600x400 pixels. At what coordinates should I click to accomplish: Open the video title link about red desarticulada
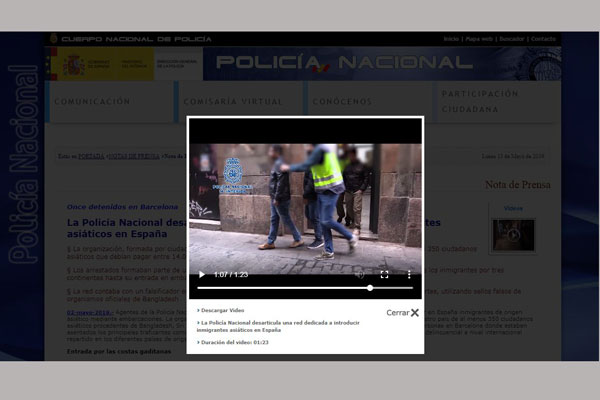[278, 326]
